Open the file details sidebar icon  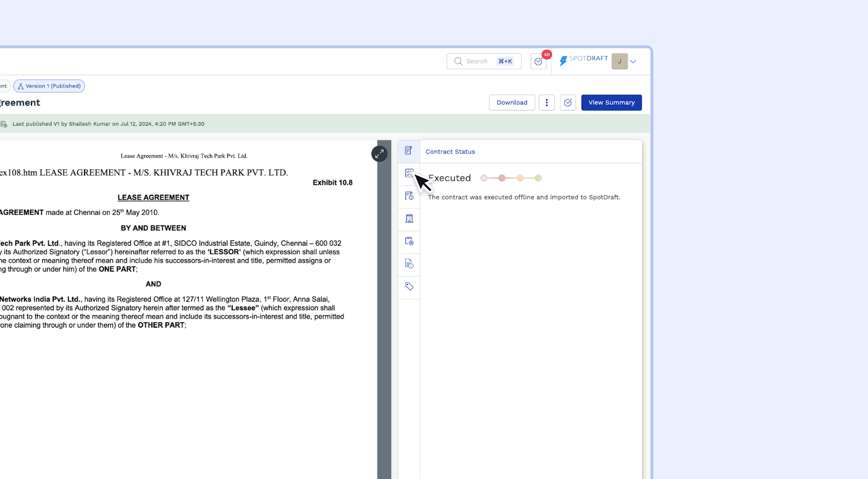tap(409, 264)
